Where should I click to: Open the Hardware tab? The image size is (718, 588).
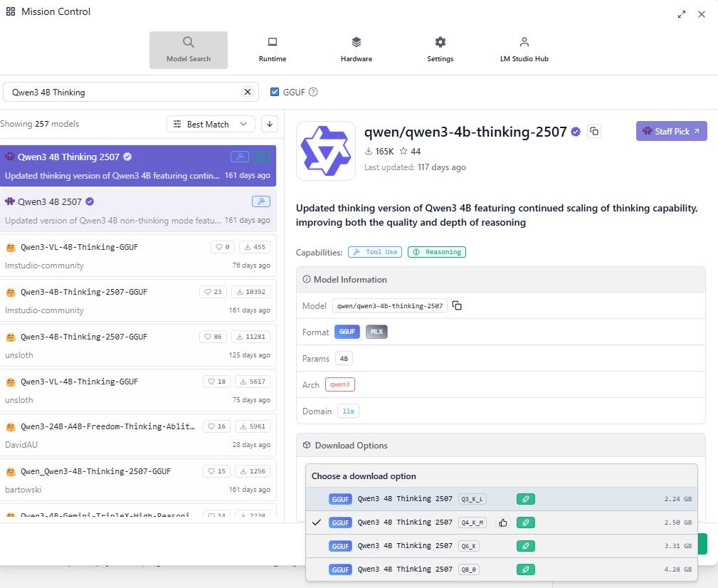coord(357,50)
